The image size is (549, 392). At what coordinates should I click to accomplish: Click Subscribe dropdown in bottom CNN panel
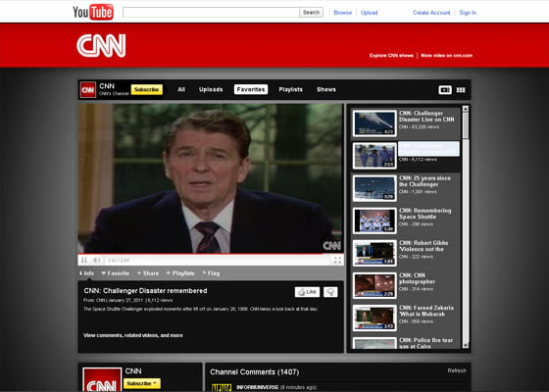click(x=142, y=383)
